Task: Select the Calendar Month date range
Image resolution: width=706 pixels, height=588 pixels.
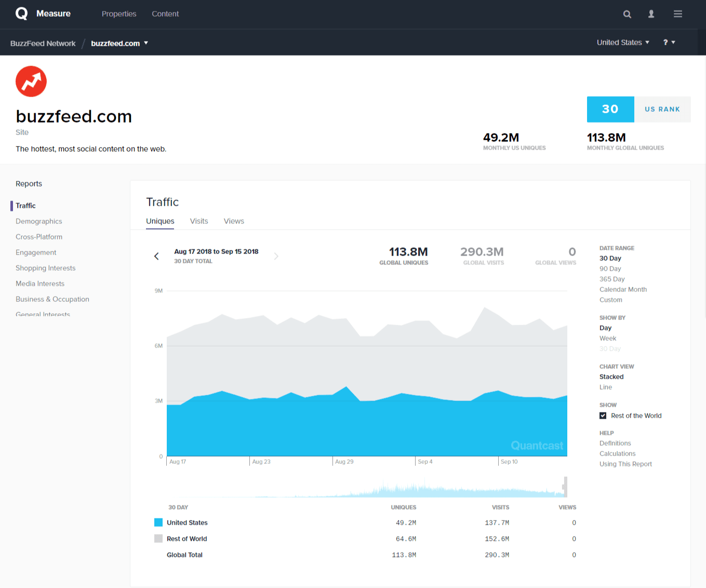Action: [623, 289]
